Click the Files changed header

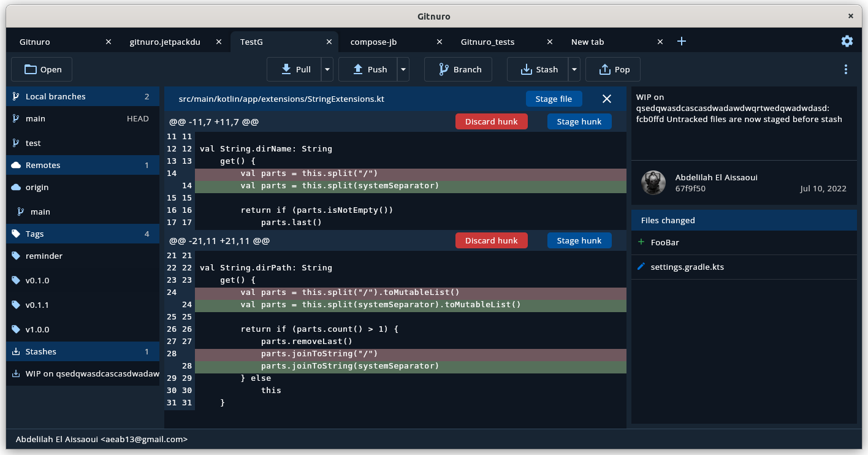[744, 220]
